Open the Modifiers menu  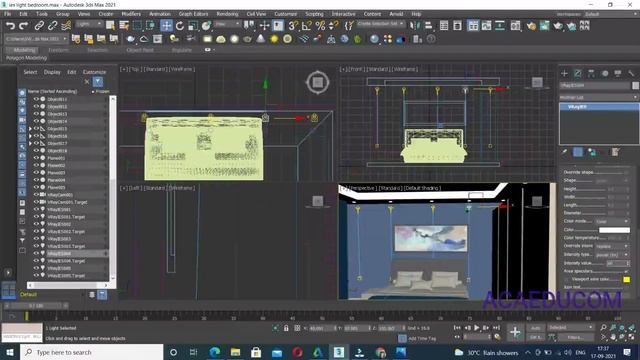tap(131, 14)
